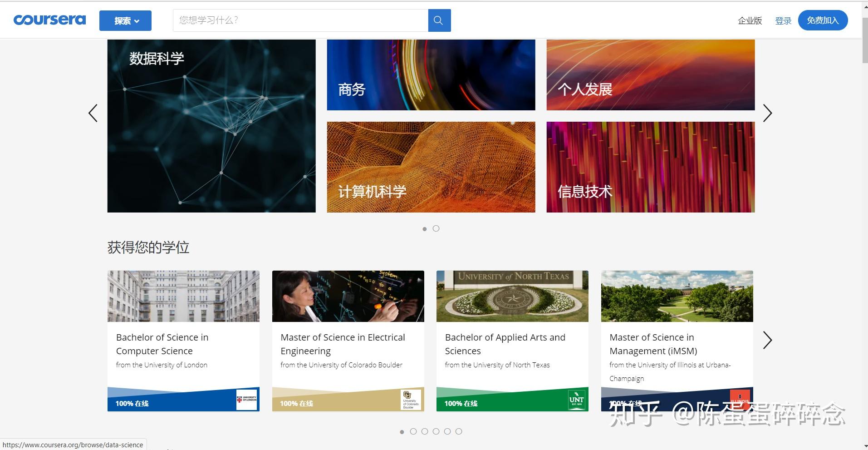Select first degree carousel dot
Viewport: 868px width, 450px height.
[402, 432]
